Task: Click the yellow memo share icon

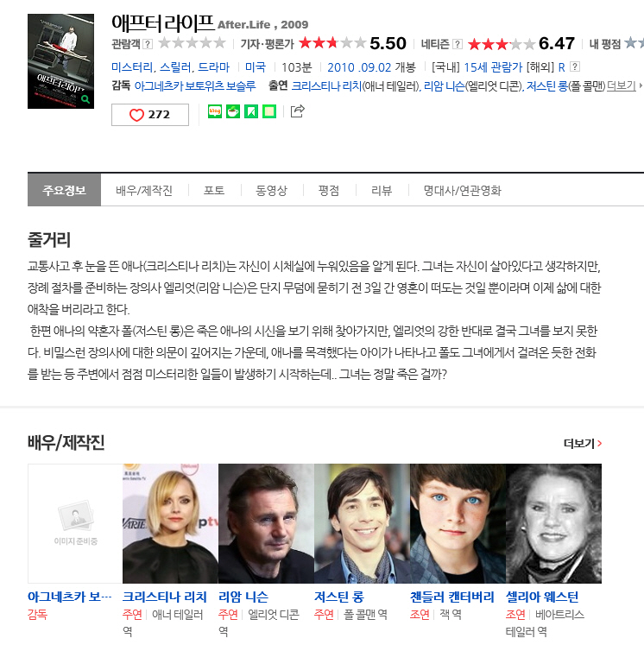Action: point(269,111)
